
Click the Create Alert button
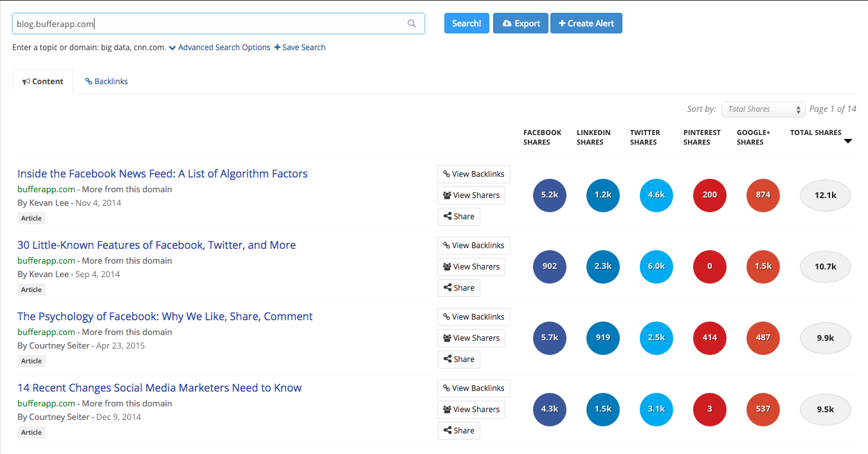point(586,23)
